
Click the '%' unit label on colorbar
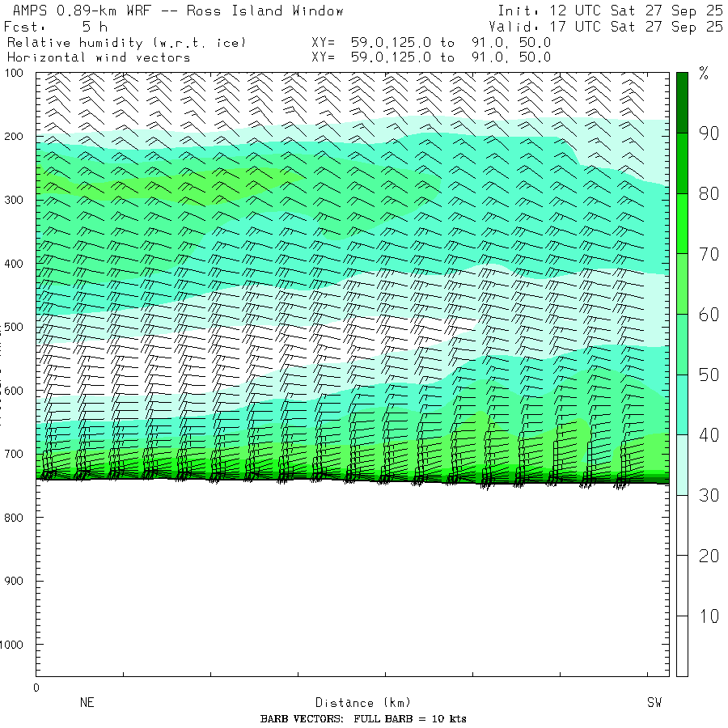pos(704,74)
